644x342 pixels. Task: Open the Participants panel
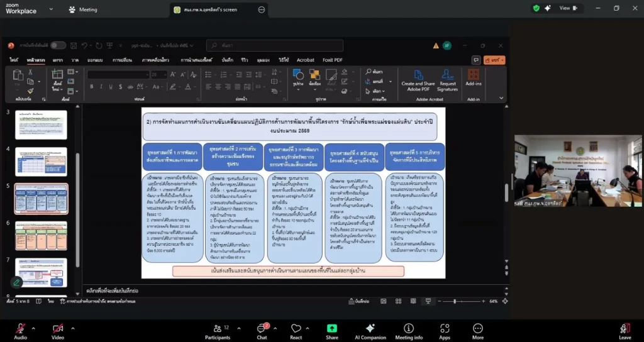[218, 329]
